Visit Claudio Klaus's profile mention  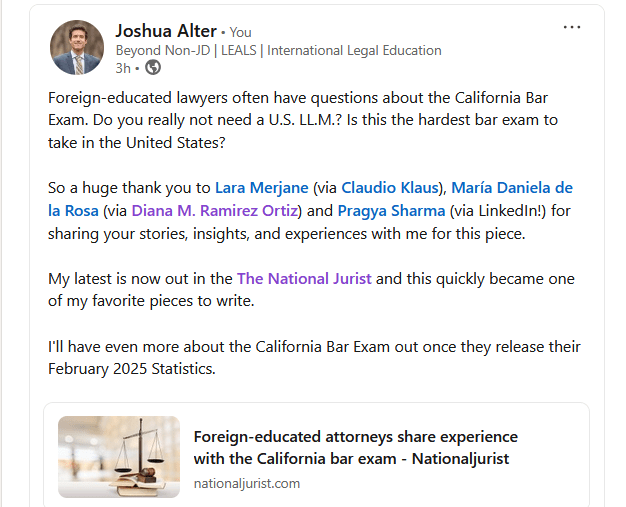click(x=389, y=187)
